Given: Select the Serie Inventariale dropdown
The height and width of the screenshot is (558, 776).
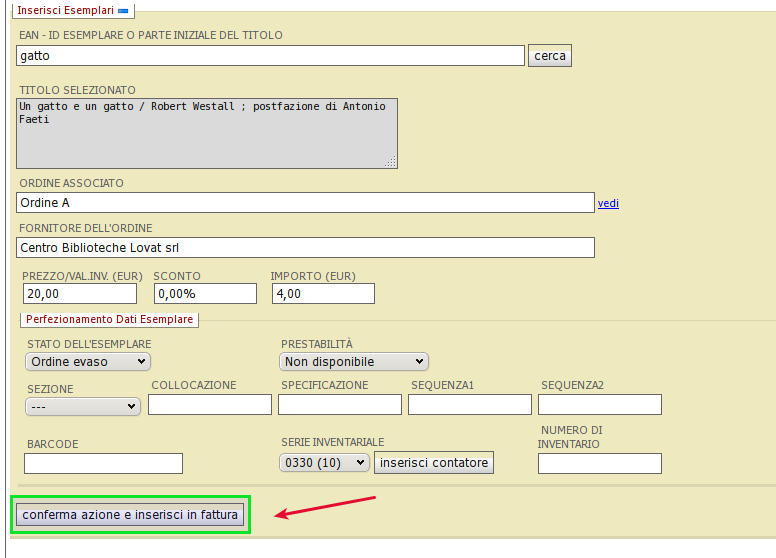Looking at the screenshot, I should pos(325,463).
